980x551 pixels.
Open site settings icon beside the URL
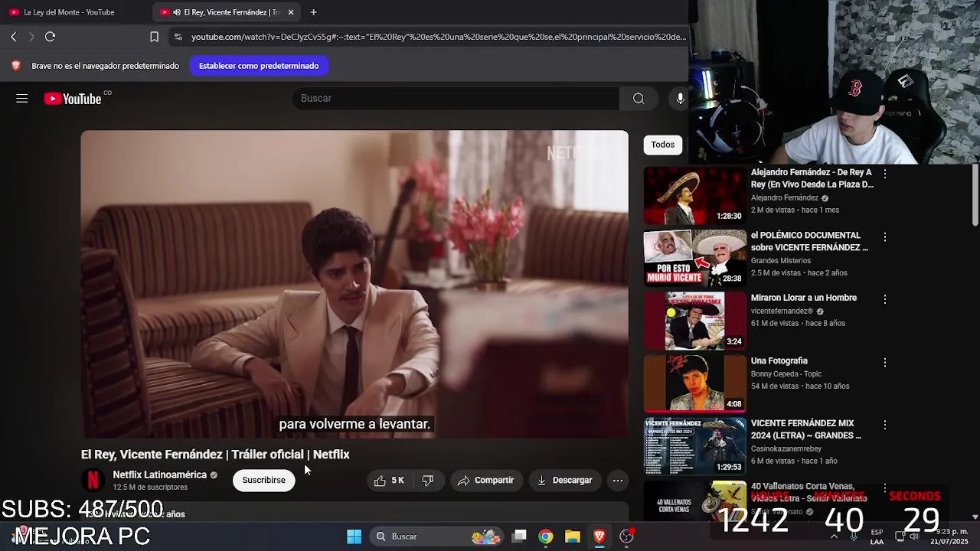tap(178, 36)
